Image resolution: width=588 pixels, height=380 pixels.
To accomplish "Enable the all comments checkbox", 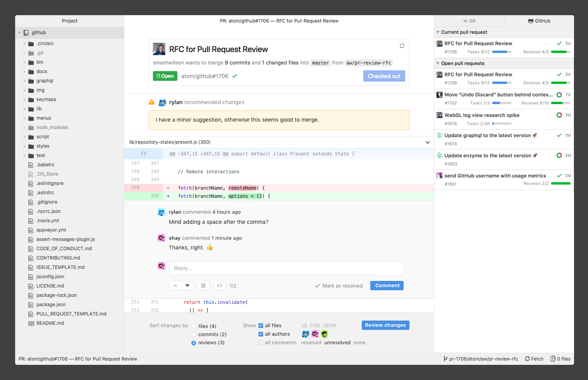I will pyautogui.click(x=261, y=343).
